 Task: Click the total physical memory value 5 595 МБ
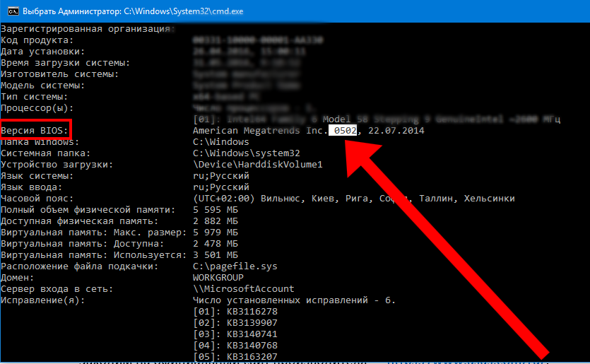[x=215, y=210]
